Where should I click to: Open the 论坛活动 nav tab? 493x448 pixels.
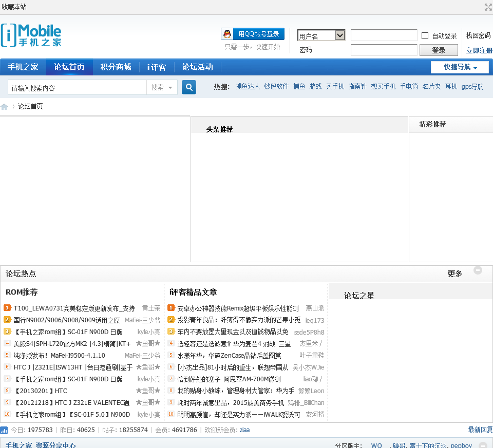click(197, 67)
